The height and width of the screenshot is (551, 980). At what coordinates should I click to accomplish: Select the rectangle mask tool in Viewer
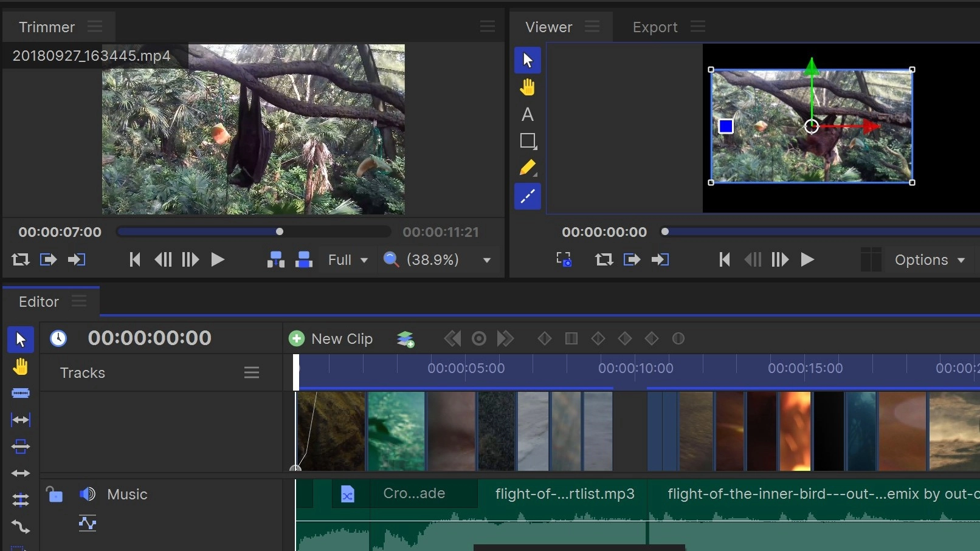click(x=528, y=141)
